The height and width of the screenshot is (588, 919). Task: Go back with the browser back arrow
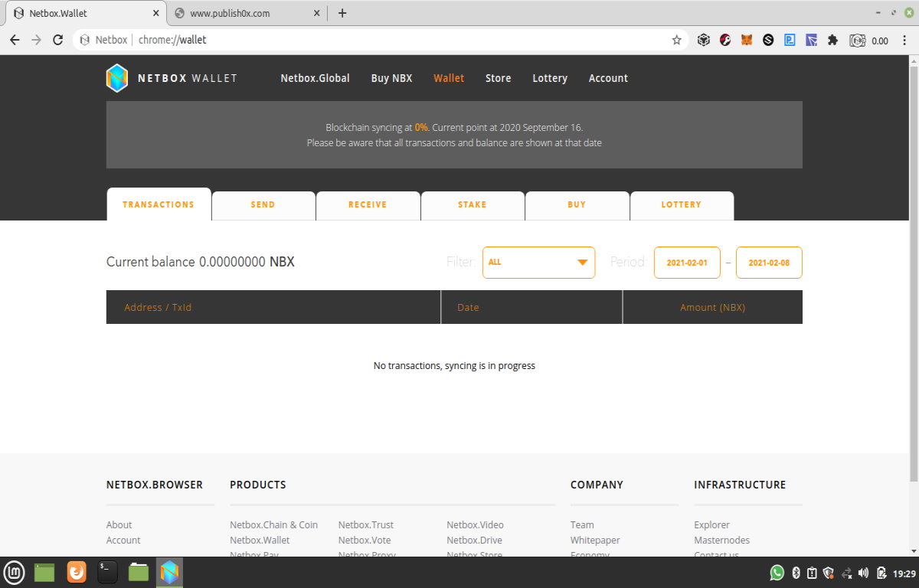tap(15, 40)
